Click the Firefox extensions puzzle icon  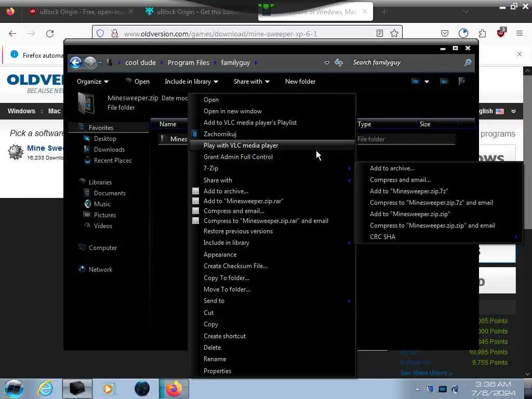point(482,33)
